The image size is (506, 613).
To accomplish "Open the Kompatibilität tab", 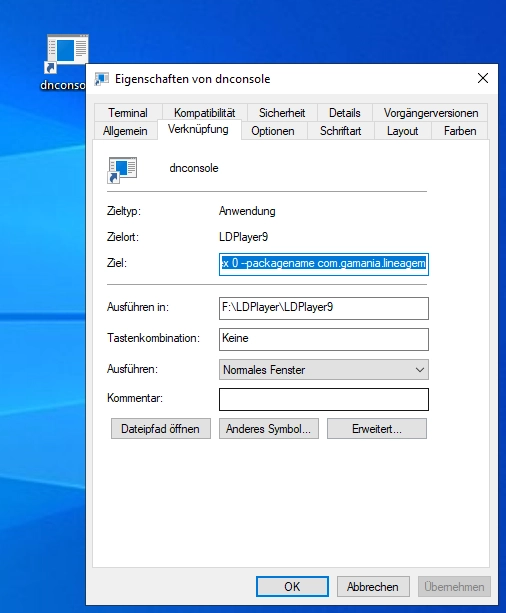I will (x=204, y=113).
